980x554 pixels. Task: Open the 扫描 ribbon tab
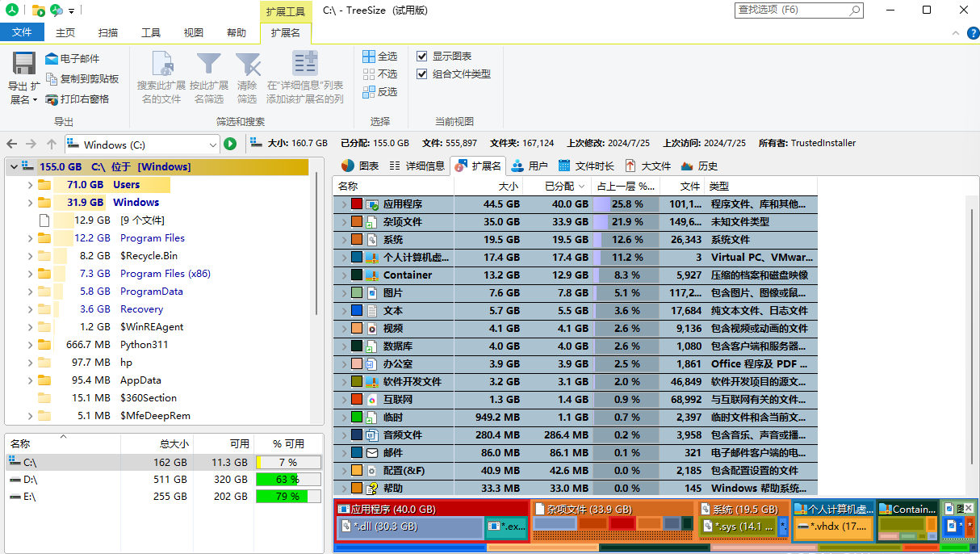click(x=107, y=32)
